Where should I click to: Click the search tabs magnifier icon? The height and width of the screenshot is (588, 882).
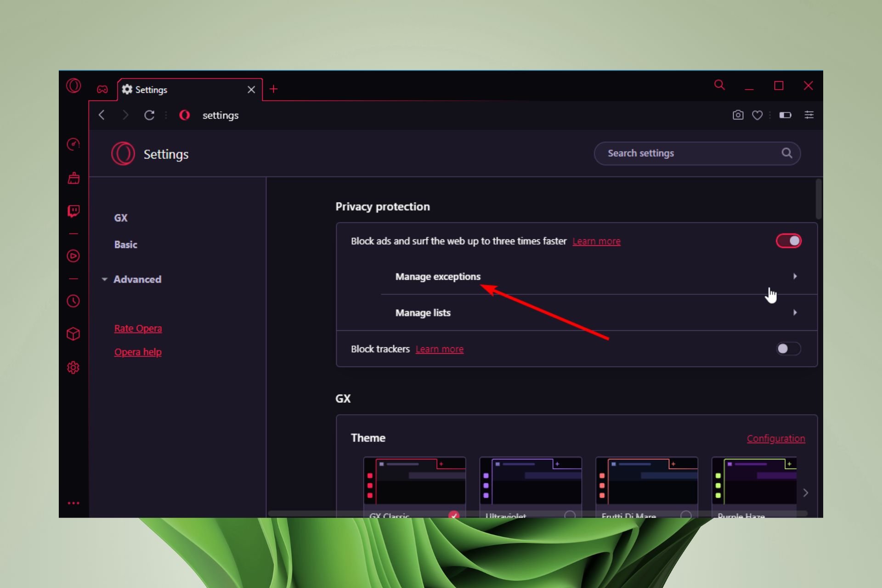[719, 85]
